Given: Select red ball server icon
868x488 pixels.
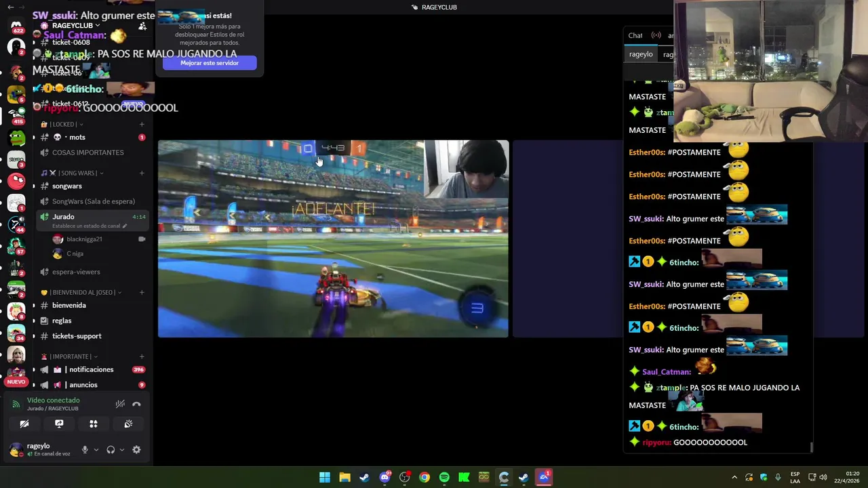Looking at the screenshot, I should tap(16, 182).
